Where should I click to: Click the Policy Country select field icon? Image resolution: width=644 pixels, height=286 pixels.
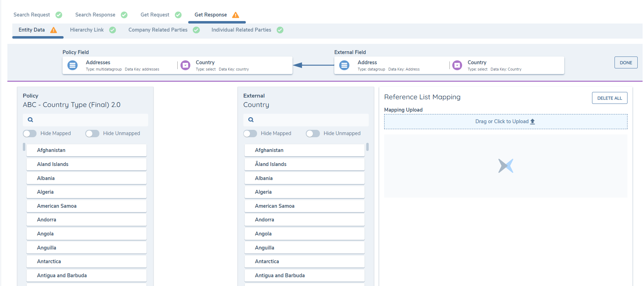185,65
